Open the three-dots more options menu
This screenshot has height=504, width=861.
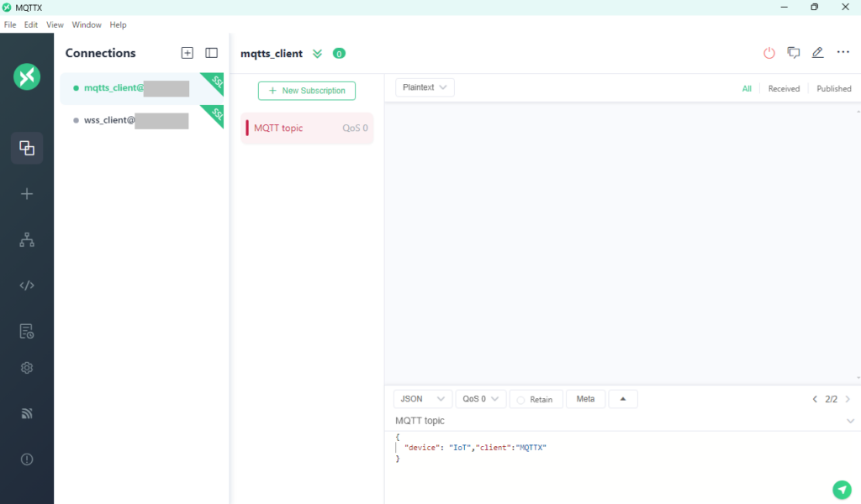tap(843, 53)
